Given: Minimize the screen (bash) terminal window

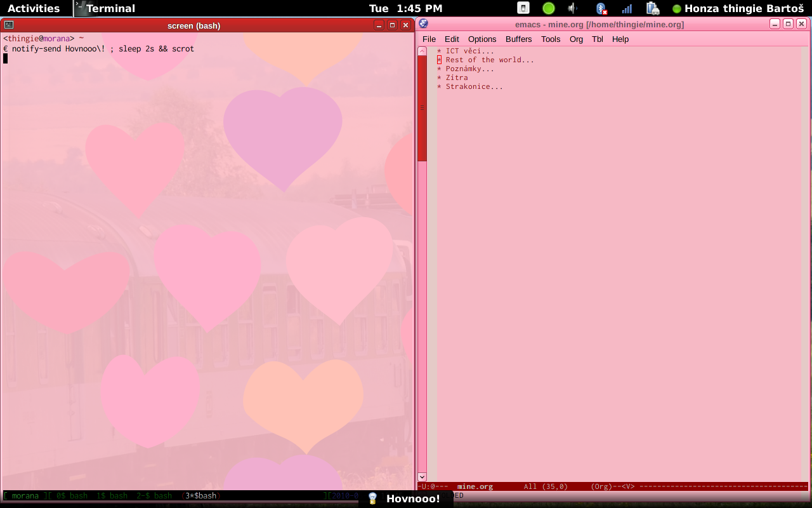Looking at the screenshot, I should pos(379,25).
